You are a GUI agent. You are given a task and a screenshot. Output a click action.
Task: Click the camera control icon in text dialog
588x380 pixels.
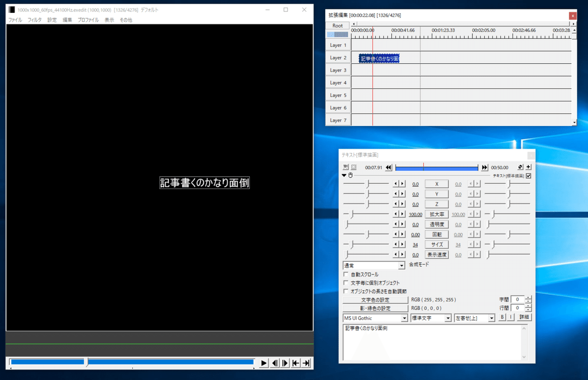[x=345, y=167]
